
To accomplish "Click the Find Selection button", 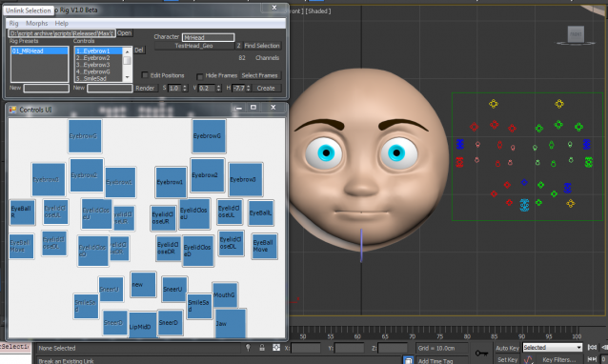I will 262,46.
